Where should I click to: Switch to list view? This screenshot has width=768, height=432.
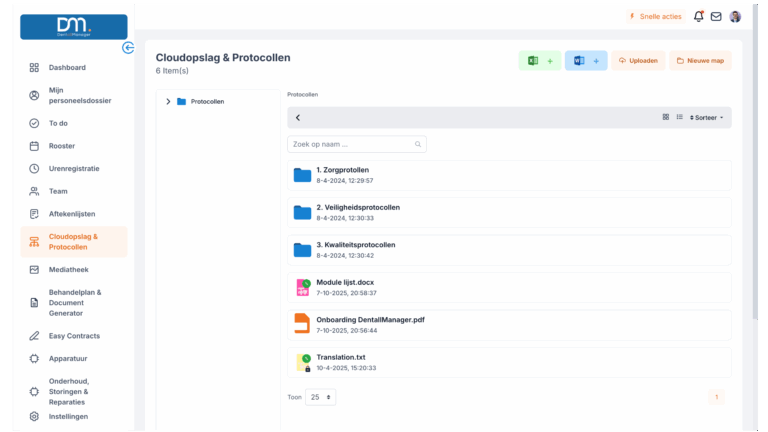tap(680, 117)
